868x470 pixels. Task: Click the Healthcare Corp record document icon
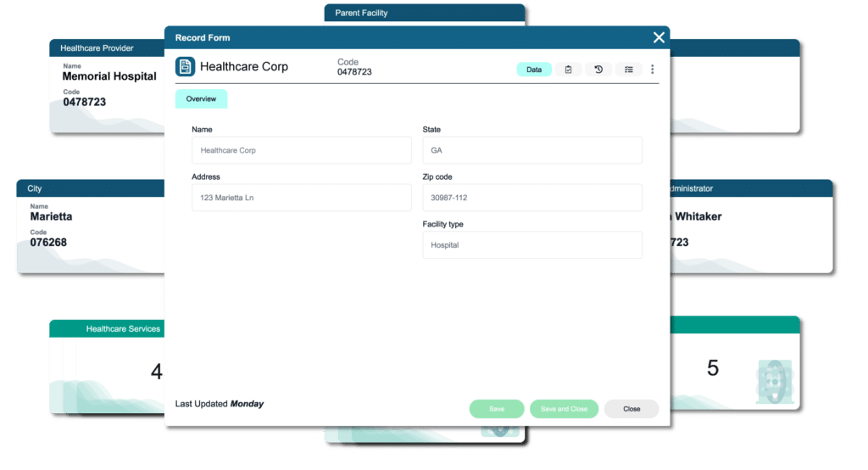[185, 66]
